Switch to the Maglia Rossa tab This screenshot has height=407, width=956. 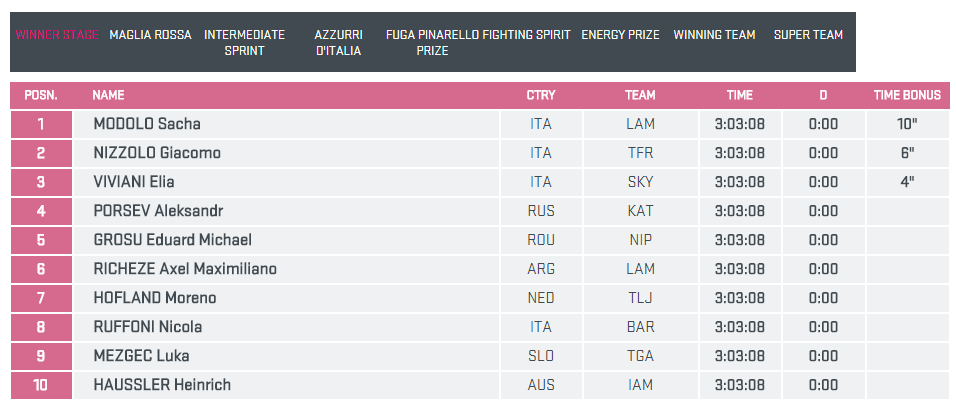(150, 35)
